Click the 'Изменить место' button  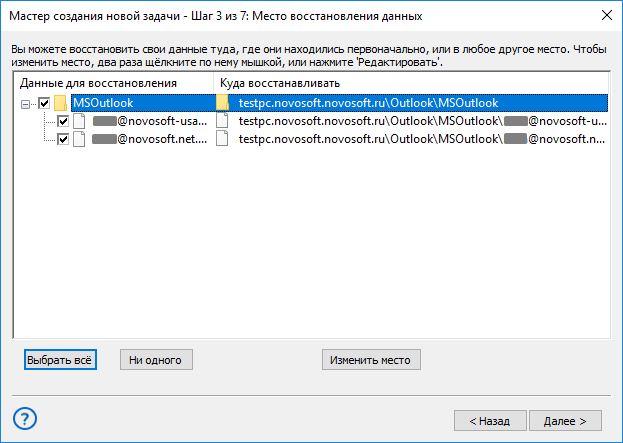[x=371, y=360]
